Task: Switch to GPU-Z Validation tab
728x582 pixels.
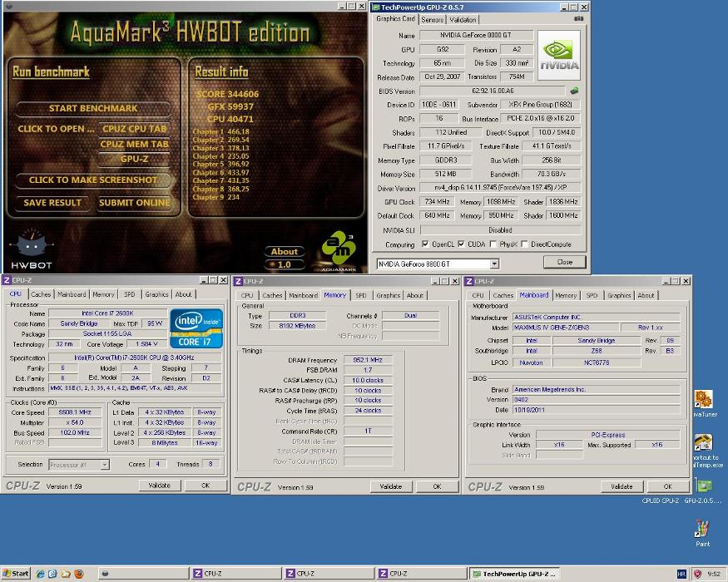Action: [463, 19]
